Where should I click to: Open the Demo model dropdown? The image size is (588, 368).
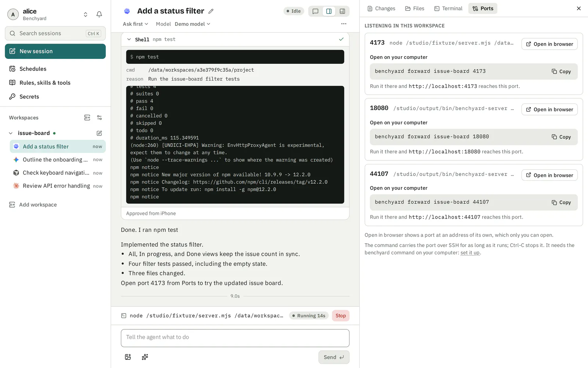[193, 24]
